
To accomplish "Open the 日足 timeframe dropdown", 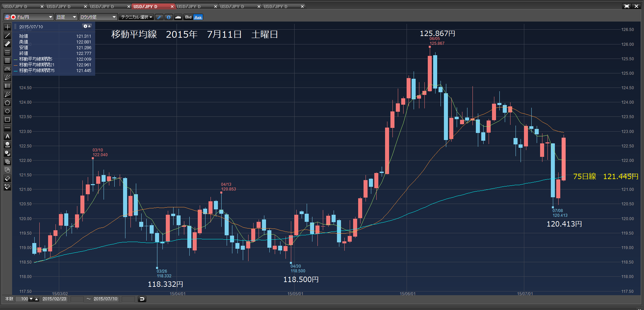I will click(67, 17).
